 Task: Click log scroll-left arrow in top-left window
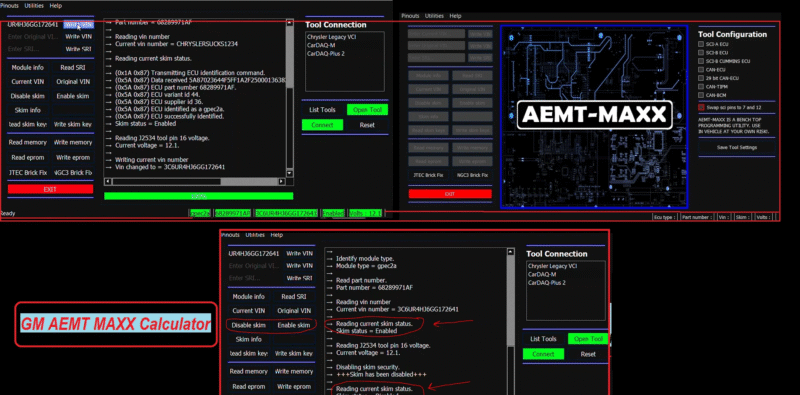pyautogui.click(x=107, y=182)
